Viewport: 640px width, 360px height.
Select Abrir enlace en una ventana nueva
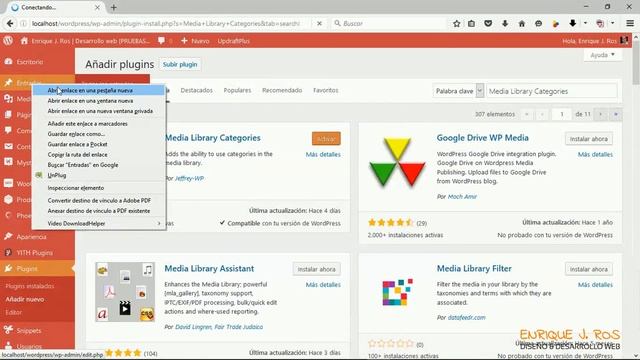tap(99, 100)
